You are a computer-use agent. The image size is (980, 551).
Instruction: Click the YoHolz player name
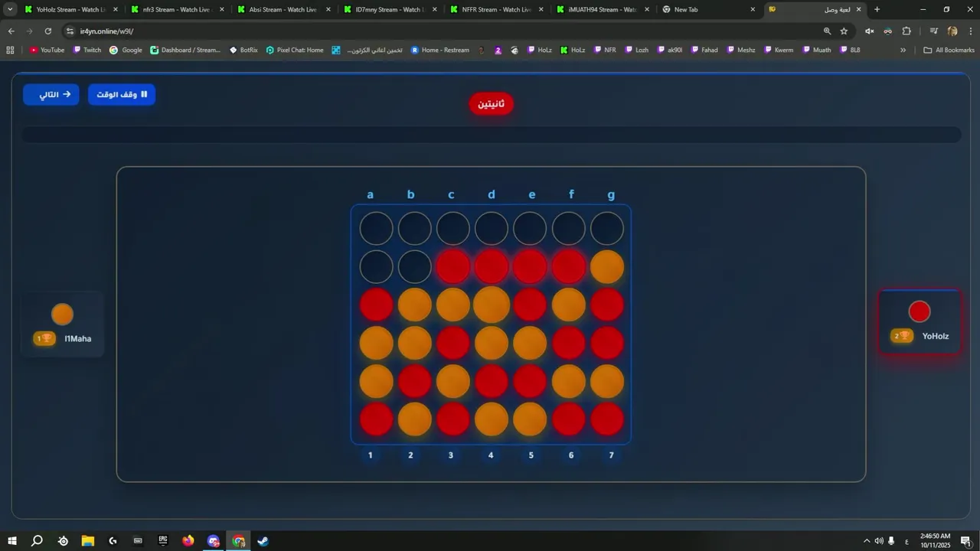(x=936, y=336)
